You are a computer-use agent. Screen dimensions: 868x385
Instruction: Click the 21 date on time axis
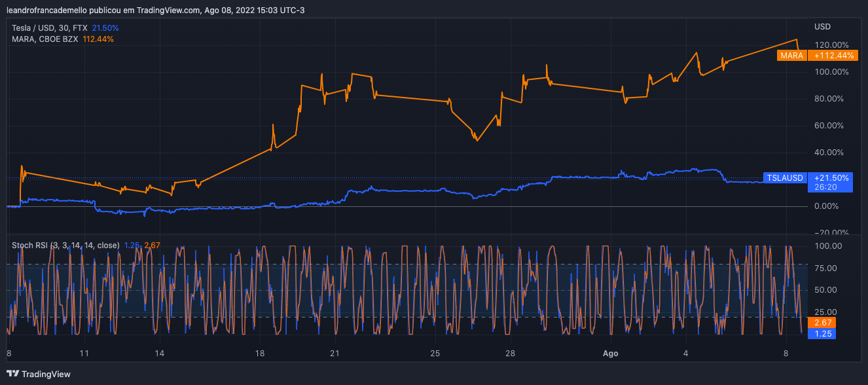click(x=335, y=354)
